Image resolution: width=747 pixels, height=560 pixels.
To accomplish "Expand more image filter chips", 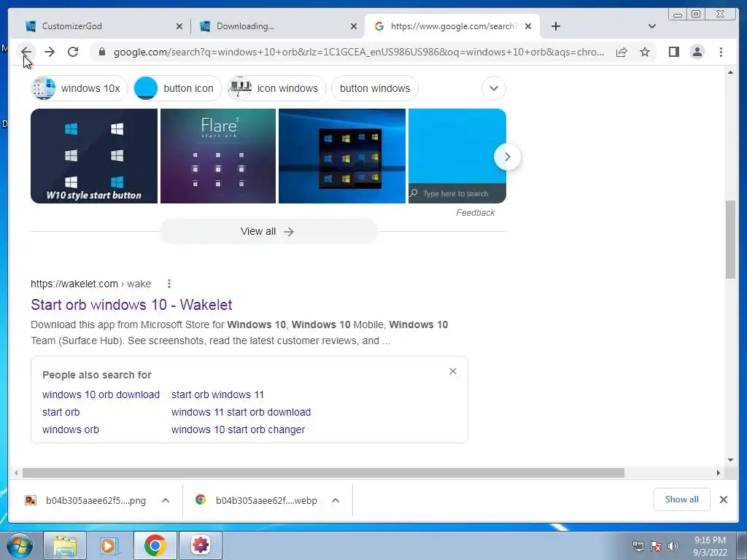I will 494,88.
